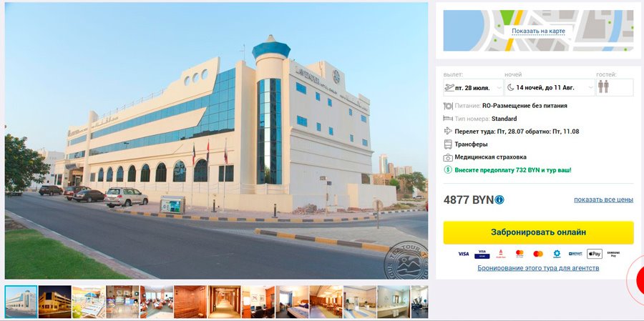
Task: Open the guests selector field
Action: point(615,87)
